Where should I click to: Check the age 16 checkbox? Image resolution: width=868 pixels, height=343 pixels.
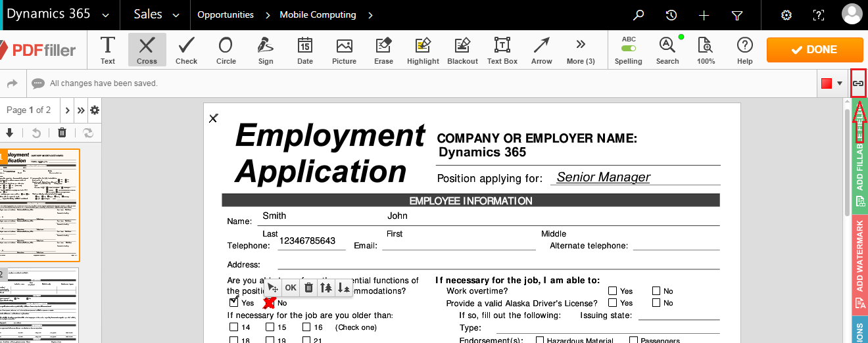click(306, 327)
